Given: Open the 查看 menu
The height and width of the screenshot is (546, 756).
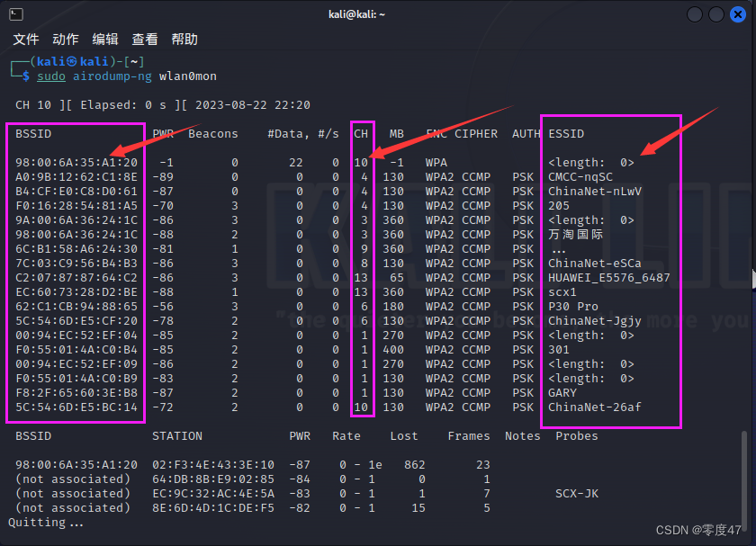Looking at the screenshot, I should (145, 39).
